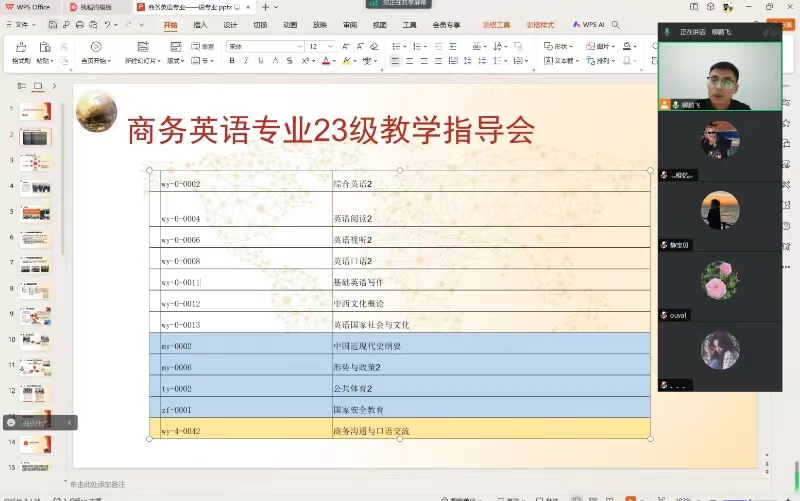Screen dimensions: 800x501
Task: Toggle bold formatting in the ribbon
Action: [x=232, y=61]
